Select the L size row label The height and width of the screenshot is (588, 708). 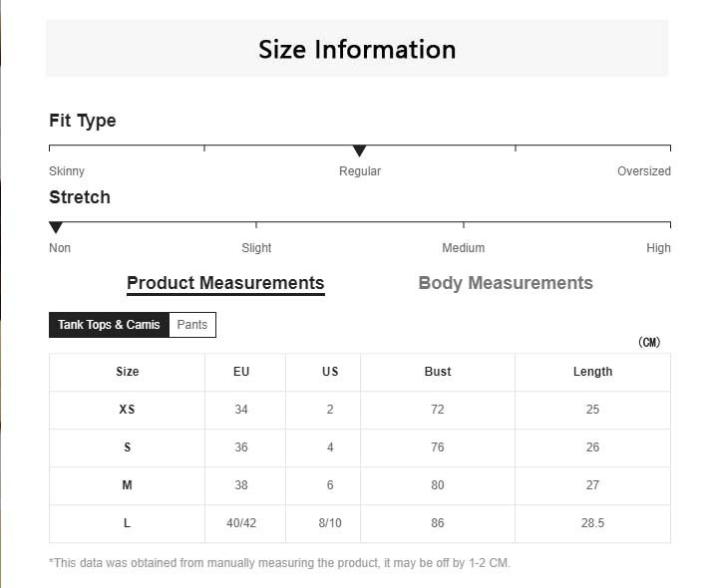(128, 523)
